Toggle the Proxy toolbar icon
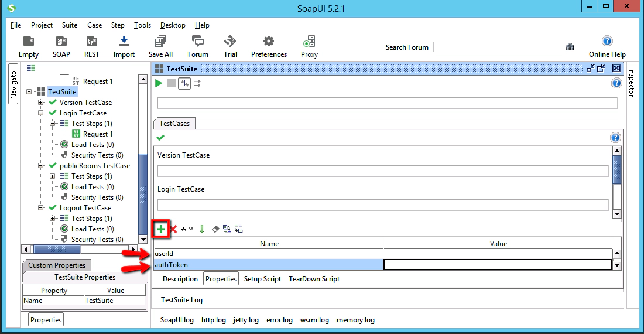This screenshot has height=334, width=644. (x=309, y=46)
